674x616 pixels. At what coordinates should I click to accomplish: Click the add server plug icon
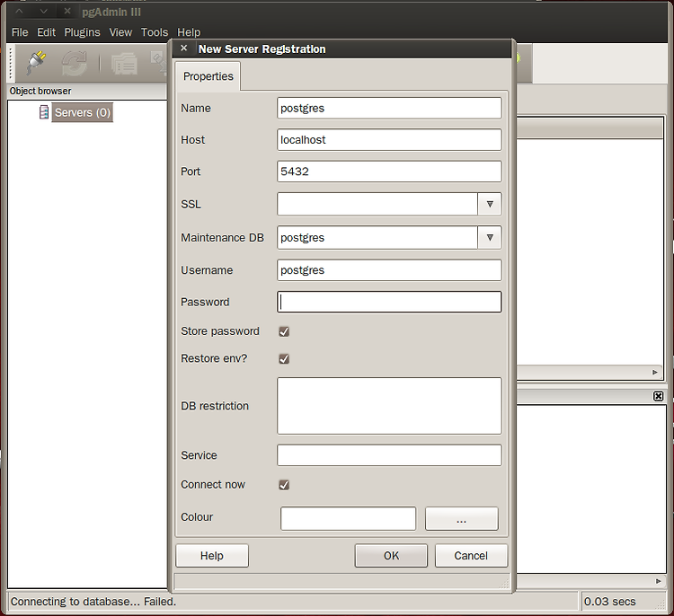[37, 63]
